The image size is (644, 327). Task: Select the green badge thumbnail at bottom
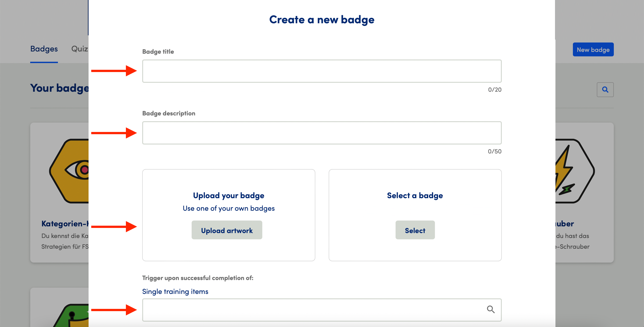[71, 315]
